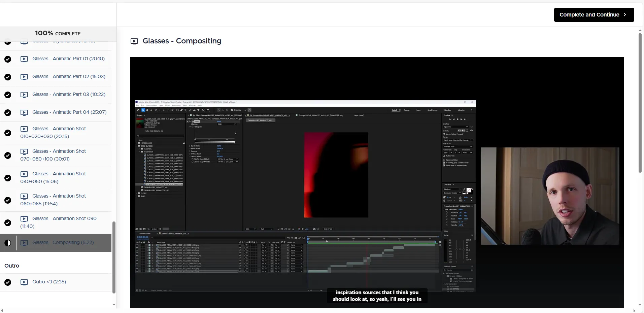Toggle the Snapping checkbox in the toolbar

pos(232,110)
